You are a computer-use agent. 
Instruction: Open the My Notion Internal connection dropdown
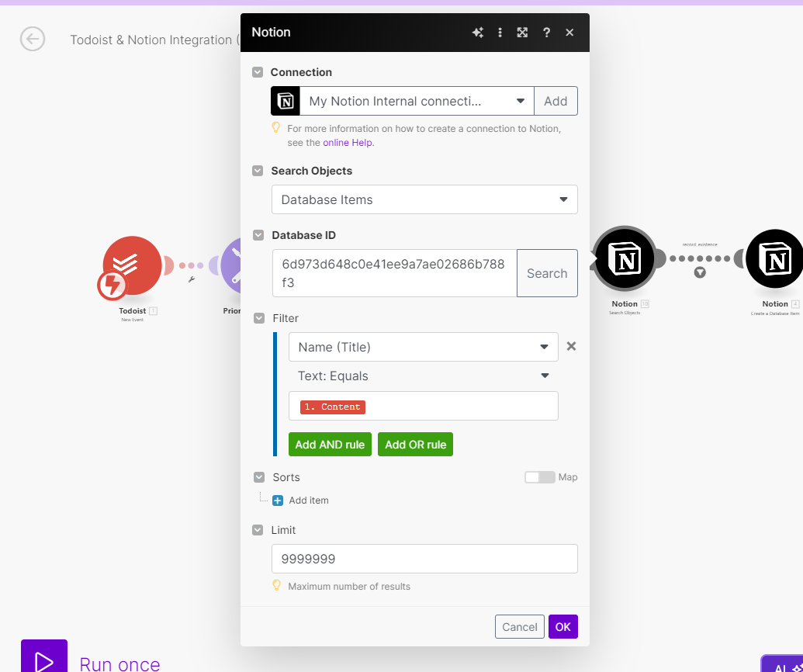[x=417, y=101]
